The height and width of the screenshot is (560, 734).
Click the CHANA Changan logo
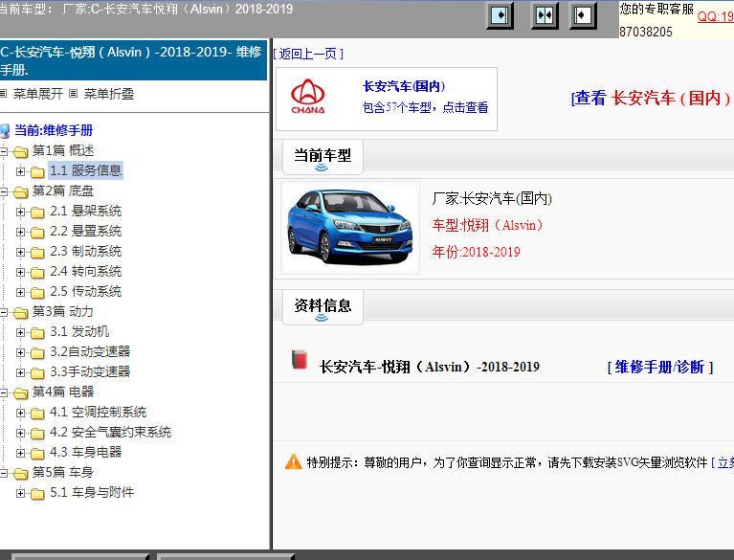(x=307, y=97)
